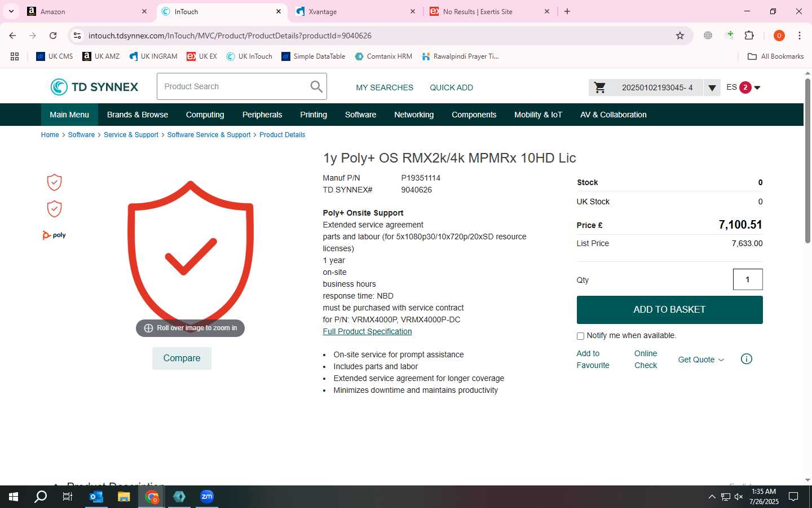The image size is (812, 508).
Task: Show hidden system tray icons
Action: [x=712, y=497]
